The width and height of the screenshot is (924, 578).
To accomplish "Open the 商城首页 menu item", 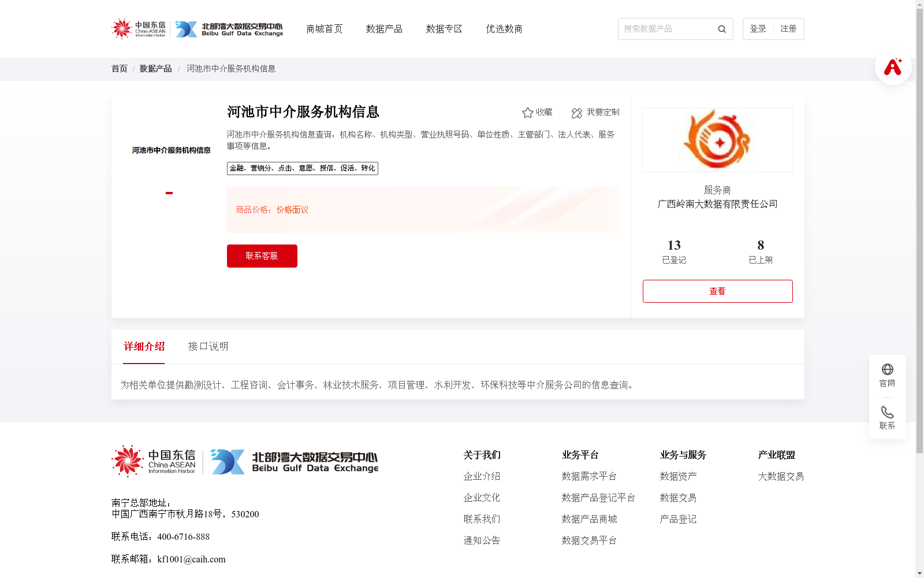I will pyautogui.click(x=325, y=29).
